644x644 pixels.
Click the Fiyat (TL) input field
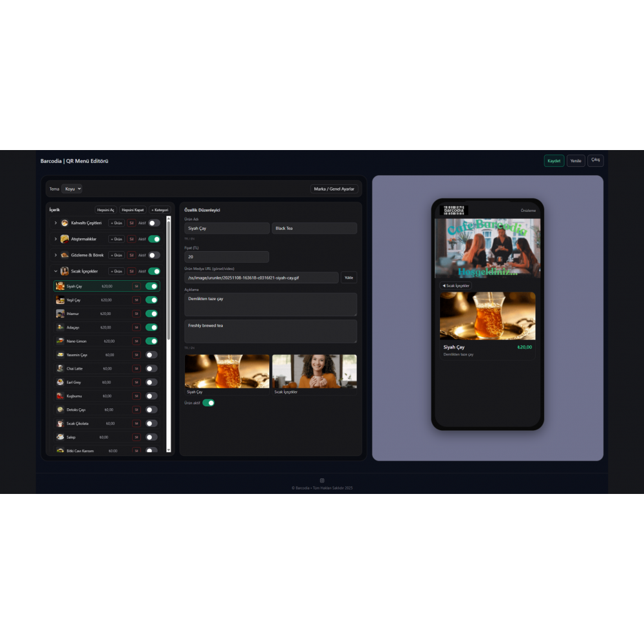pos(227,257)
